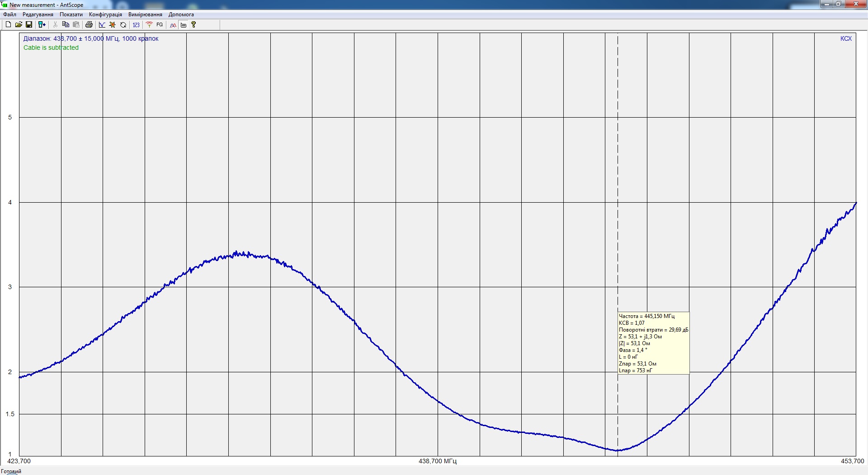The height and width of the screenshot is (475, 868).
Task: Toggle the multi-curve overlay icon
Action: tap(173, 25)
